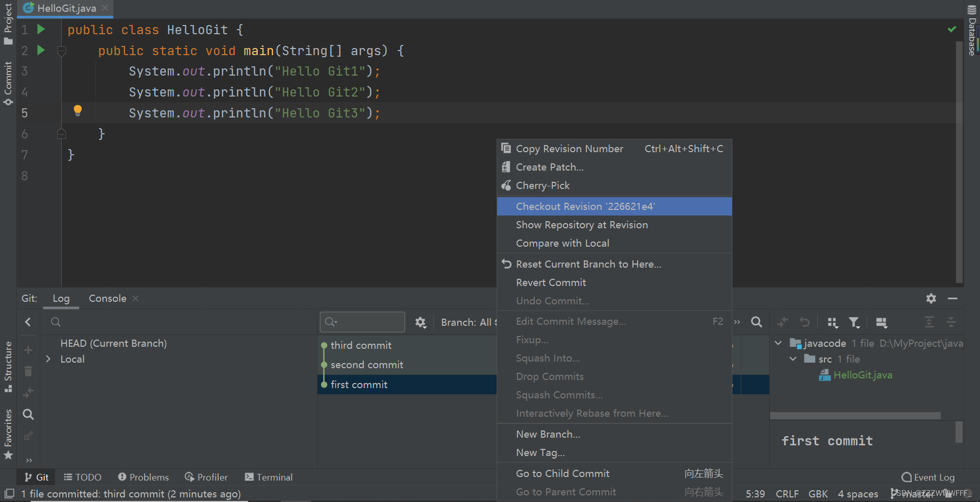Choose Create Patch... menu item

pos(614,167)
